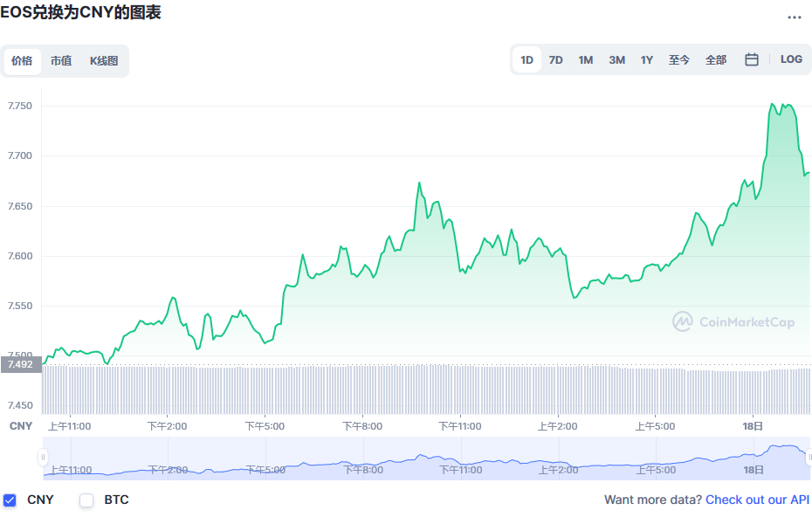Toggle the LOG scale button
Image resolution: width=812 pixels, height=524 pixels.
pos(791,59)
